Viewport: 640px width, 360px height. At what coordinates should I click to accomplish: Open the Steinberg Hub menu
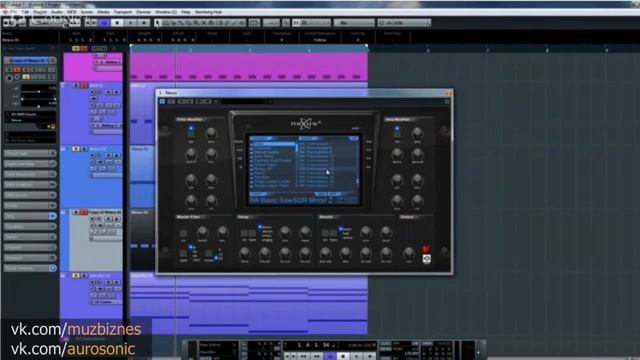[x=209, y=12]
